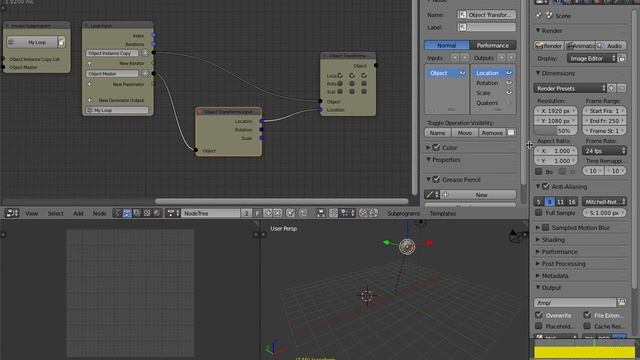
Task: Enable the Placeholders checkbox
Action: click(539, 326)
